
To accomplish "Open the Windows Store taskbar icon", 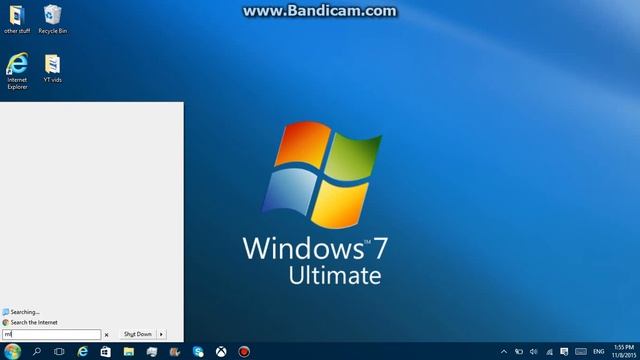I will click(x=106, y=351).
